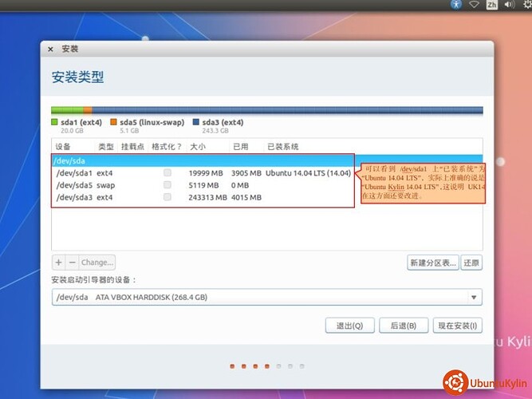This screenshot has height=399, width=532.
Task: Expand the boot loader device dropdown
Action: [475, 297]
